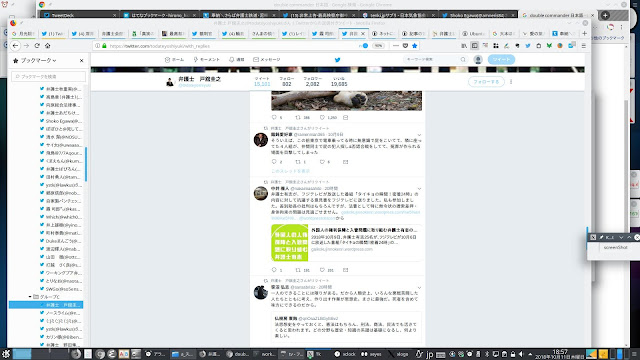640x360 pixels.
Task: Open Twitter ホーム navigation item
Action: pyautogui.click(x=174, y=60)
